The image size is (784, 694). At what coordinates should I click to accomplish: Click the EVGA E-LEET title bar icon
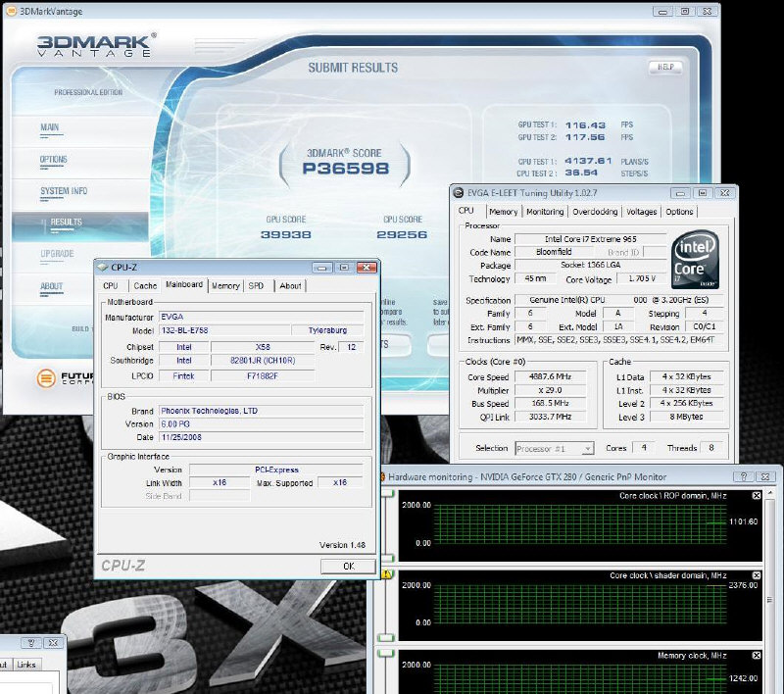point(458,192)
